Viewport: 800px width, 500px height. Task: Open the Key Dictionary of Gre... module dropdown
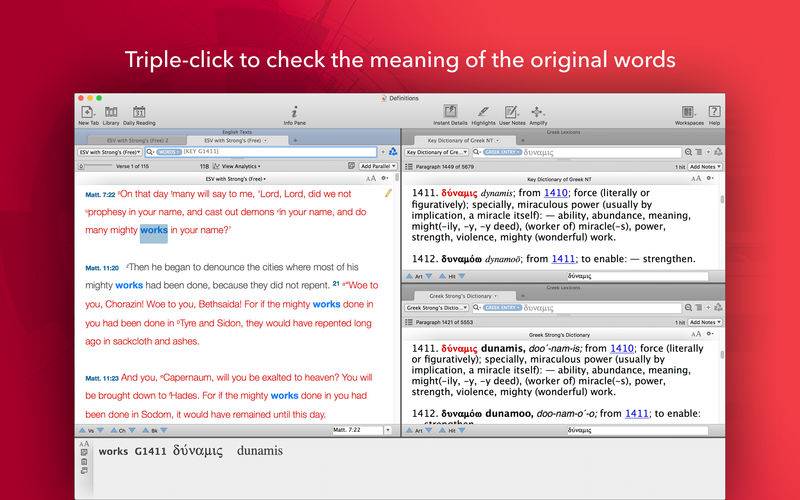pos(437,152)
